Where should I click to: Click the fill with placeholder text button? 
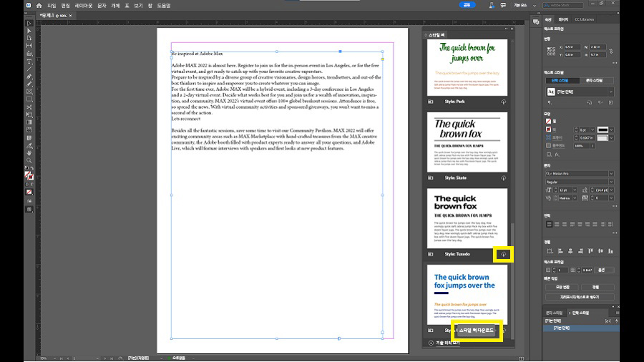580,297
